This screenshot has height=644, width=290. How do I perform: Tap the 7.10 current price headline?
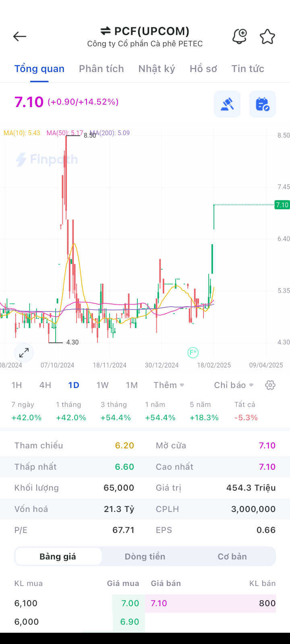[x=29, y=102]
